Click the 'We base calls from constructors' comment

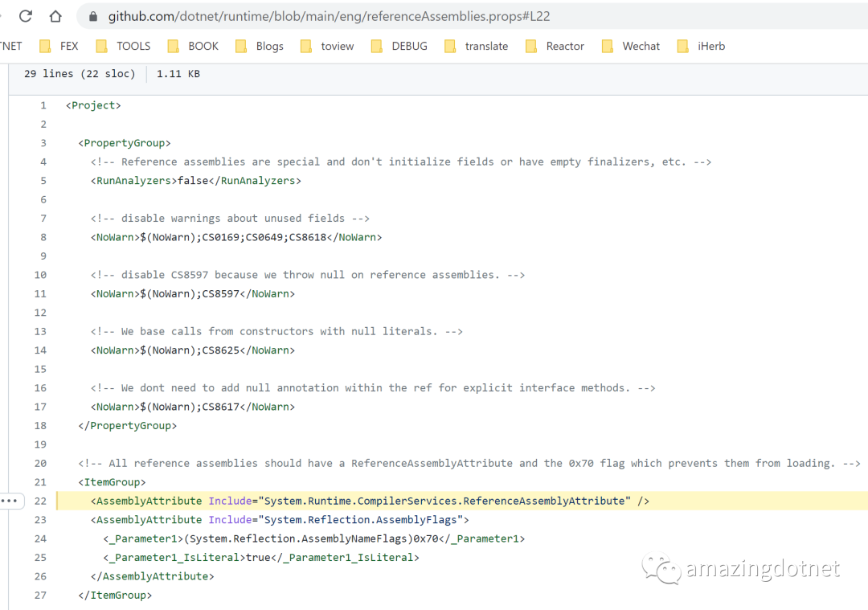(x=276, y=331)
